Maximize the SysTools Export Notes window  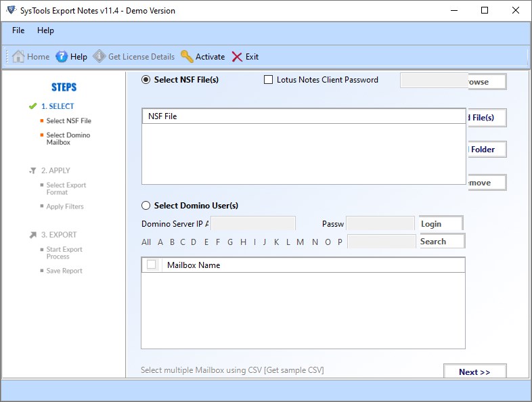coord(485,10)
